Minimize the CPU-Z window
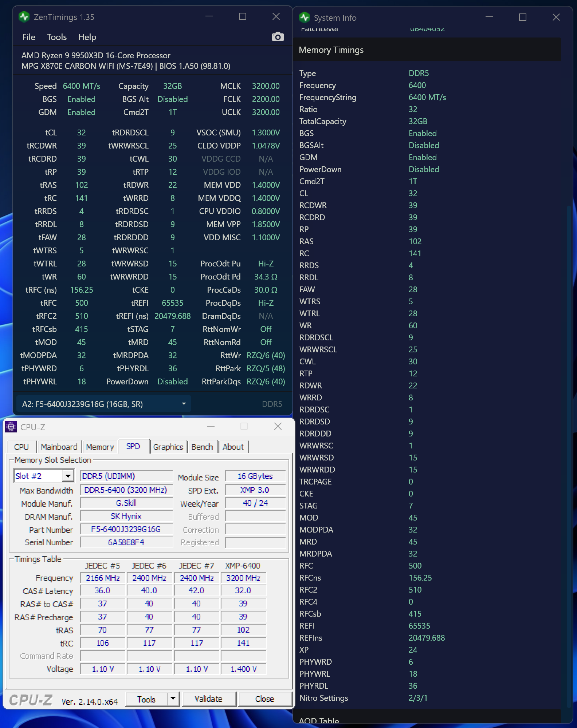 [x=211, y=426]
